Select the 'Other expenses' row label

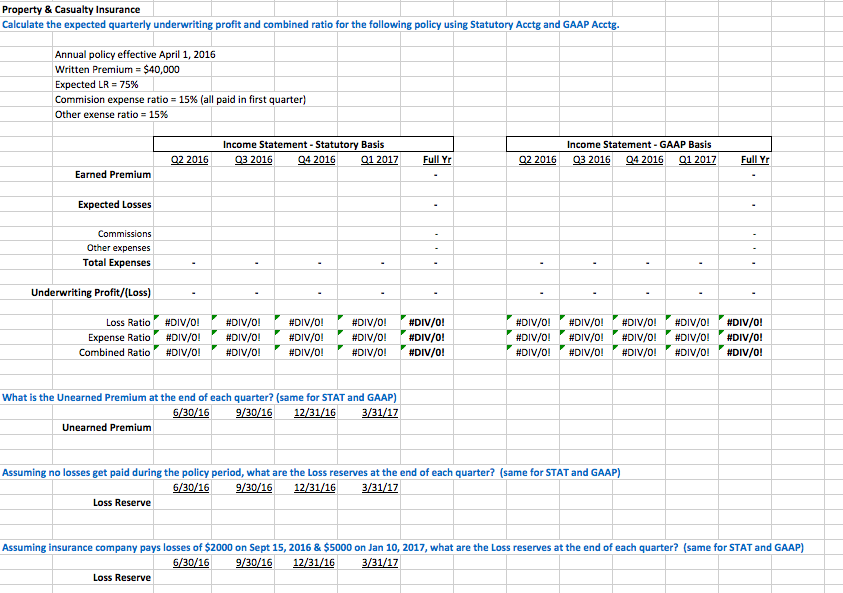119,248
